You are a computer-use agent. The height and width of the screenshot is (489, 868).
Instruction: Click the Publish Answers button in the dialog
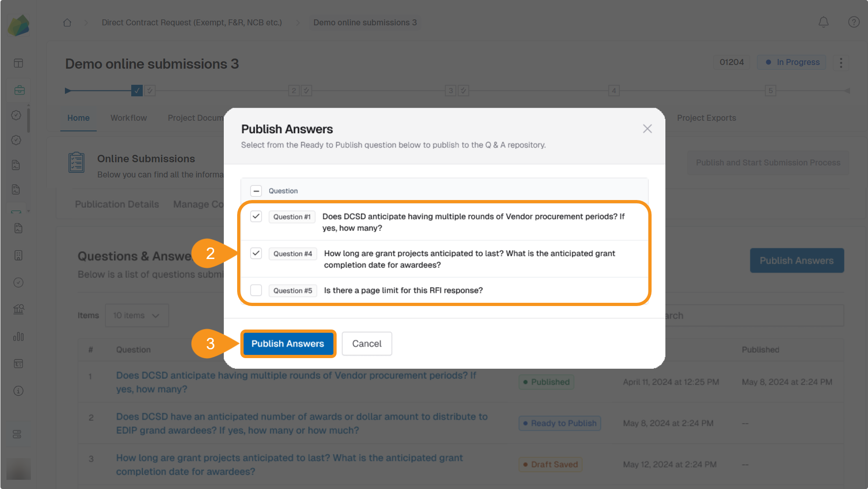[288, 343]
